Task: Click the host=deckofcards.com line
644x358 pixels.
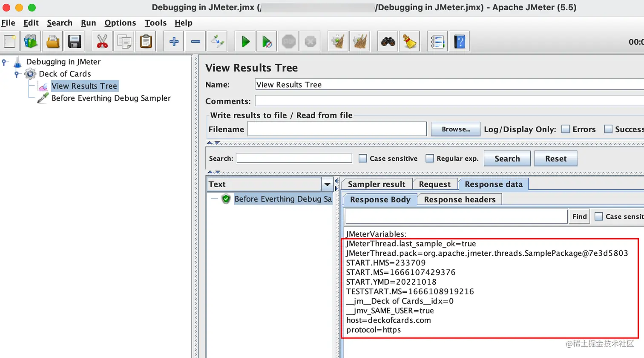Action: pyautogui.click(x=388, y=320)
